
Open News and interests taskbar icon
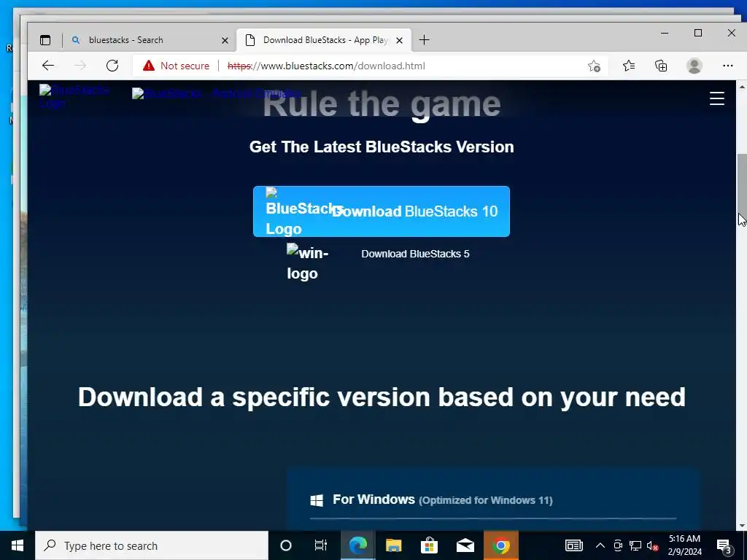(x=573, y=545)
